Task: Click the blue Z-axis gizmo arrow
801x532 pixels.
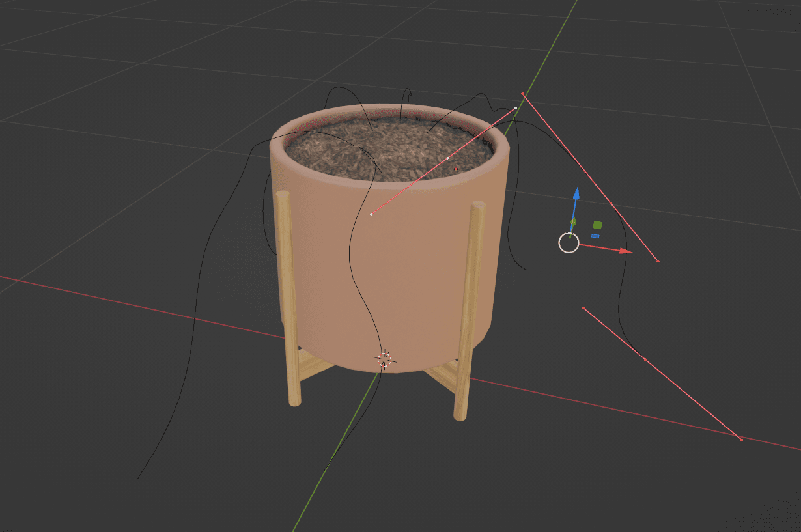Action: click(x=576, y=195)
